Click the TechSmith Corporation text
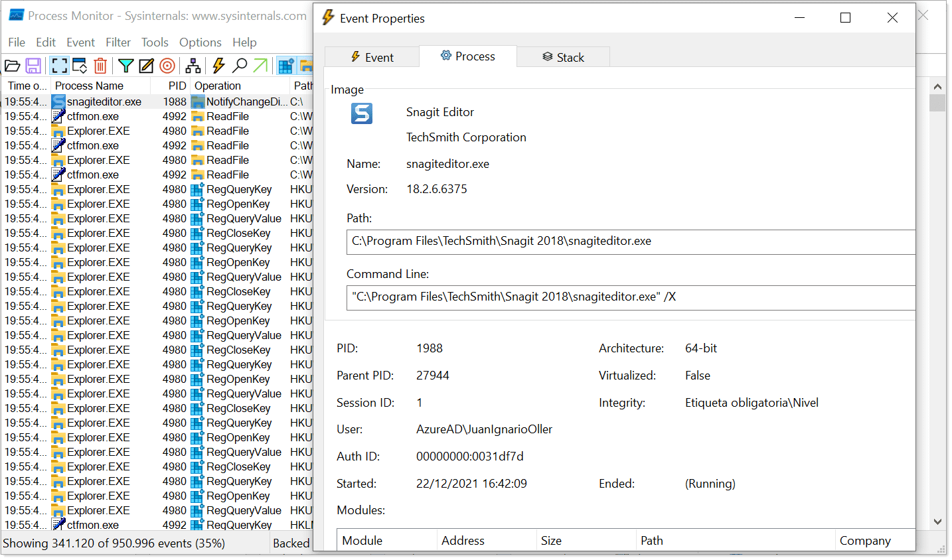 (466, 137)
